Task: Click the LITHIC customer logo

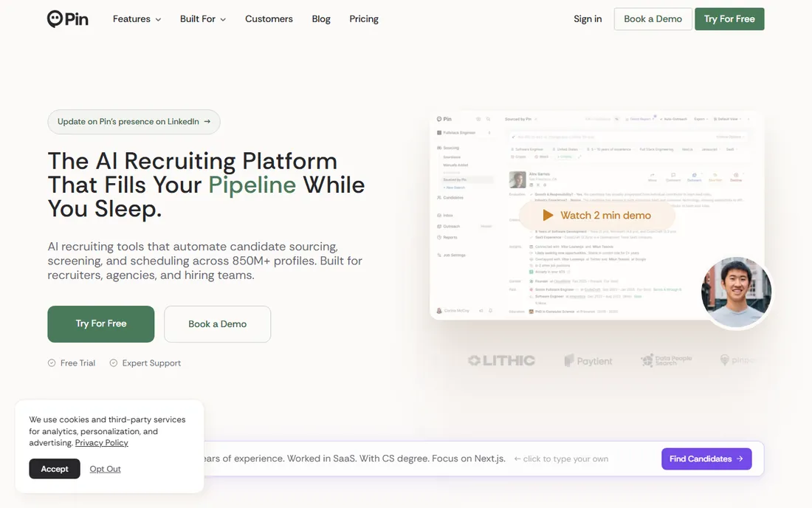Action: [x=501, y=360]
